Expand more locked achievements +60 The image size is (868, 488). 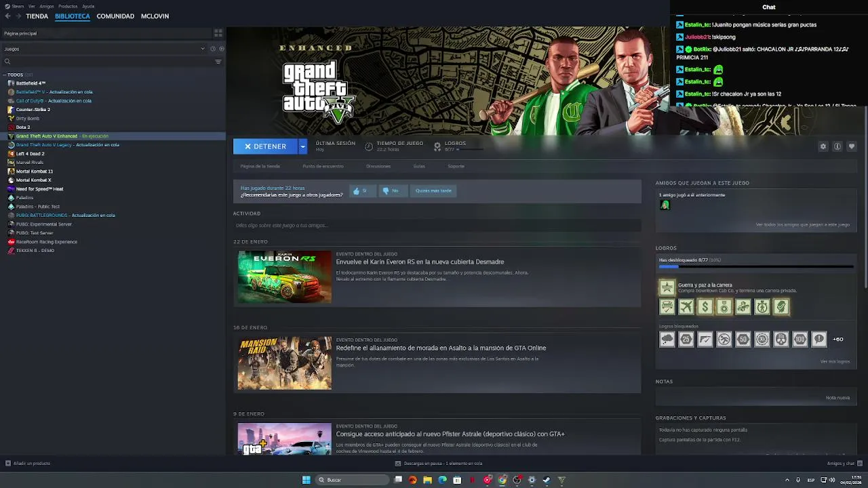tap(838, 339)
